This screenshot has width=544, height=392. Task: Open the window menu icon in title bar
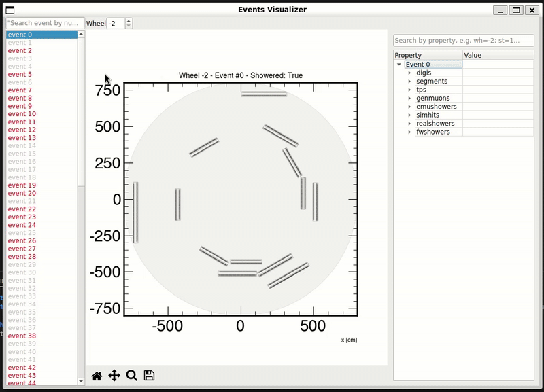(9, 10)
